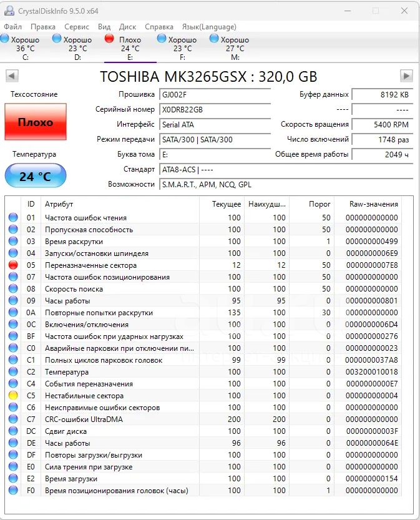Click power-on count value 1748 раз
The width and height of the screenshot is (420, 520).
(382, 139)
